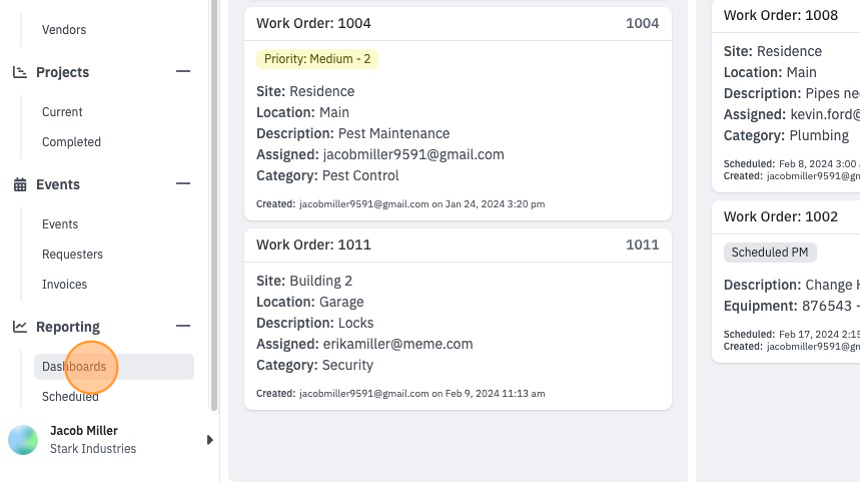Select Events in the sidebar submenu
This screenshot has width=860, height=482.
pyautogui.click(x=60, y=224)
